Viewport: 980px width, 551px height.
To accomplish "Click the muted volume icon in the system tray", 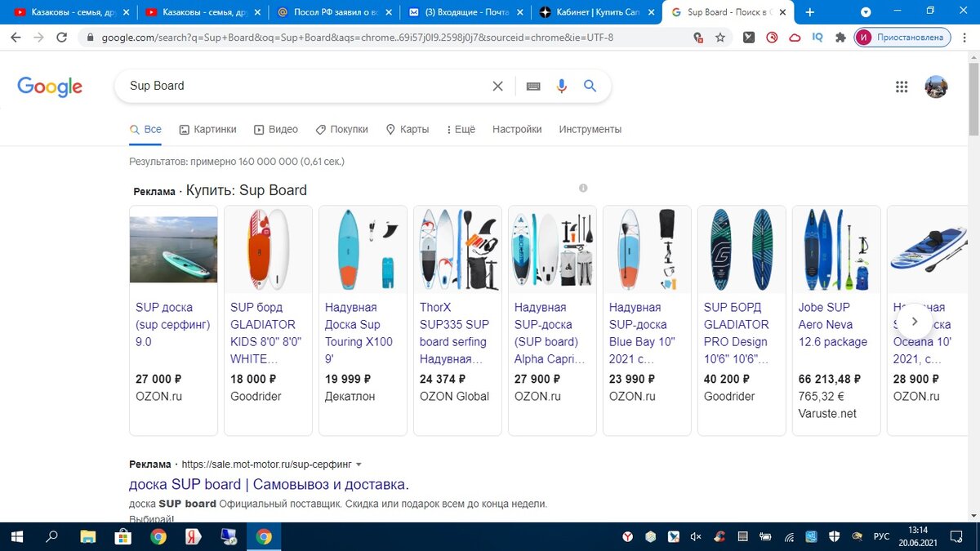I will click(696, 536).
